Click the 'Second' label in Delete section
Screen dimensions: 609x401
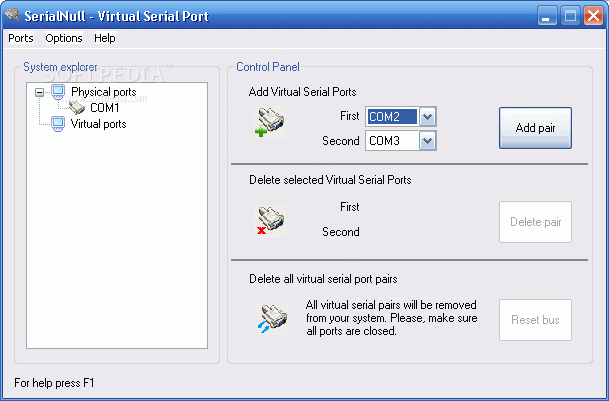tap(341, 232)
